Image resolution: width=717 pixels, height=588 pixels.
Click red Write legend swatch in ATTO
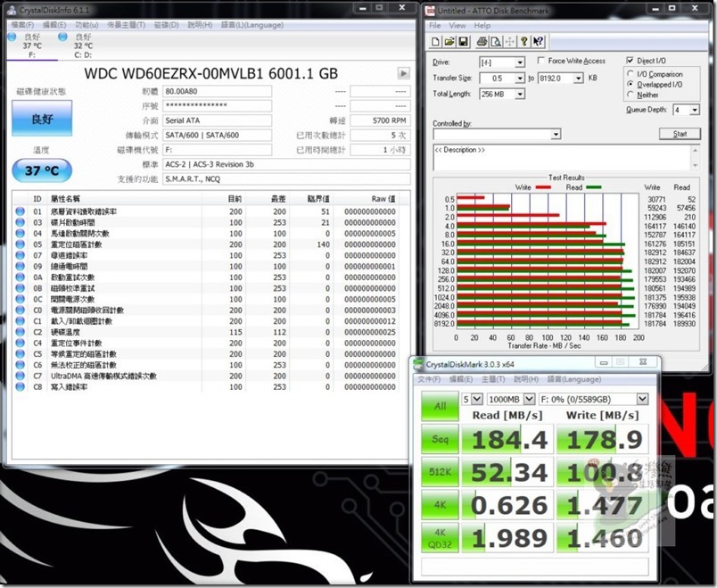[x=543, y=187]
